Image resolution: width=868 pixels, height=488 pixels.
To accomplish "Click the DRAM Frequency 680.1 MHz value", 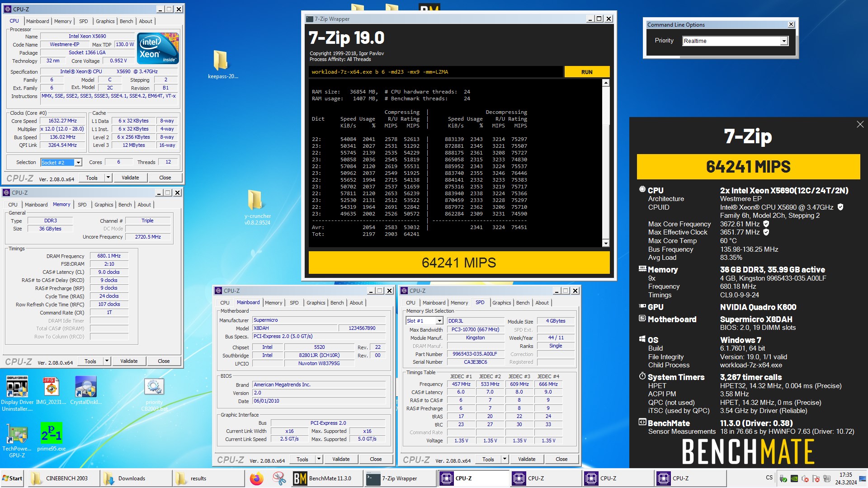I will (x=109, y=256).
